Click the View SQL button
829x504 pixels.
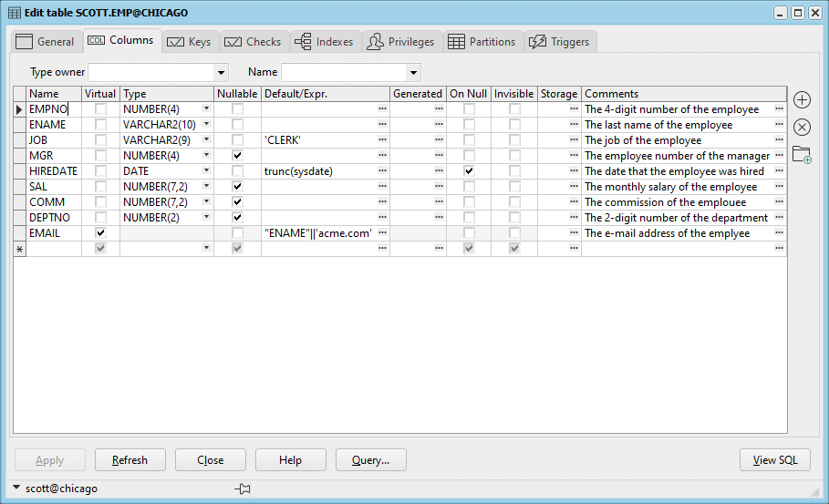pos(775,460)
